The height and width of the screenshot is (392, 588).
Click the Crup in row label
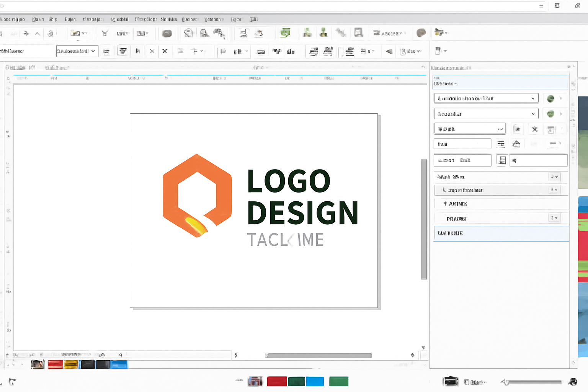(465, 190)
